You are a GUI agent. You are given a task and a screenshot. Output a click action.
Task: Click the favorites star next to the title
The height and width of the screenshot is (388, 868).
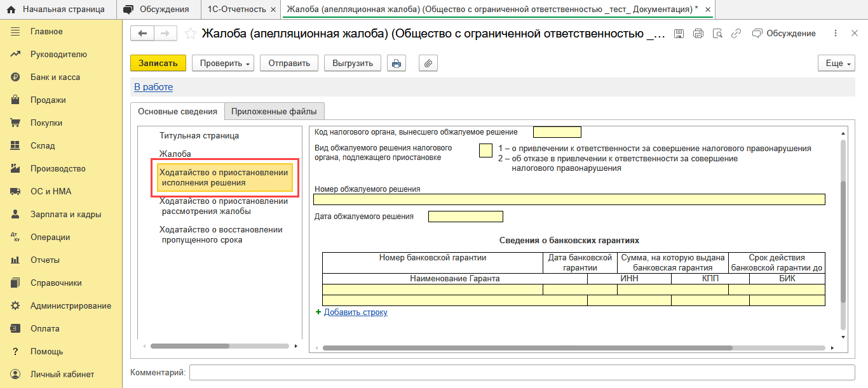tap(190, 34)
